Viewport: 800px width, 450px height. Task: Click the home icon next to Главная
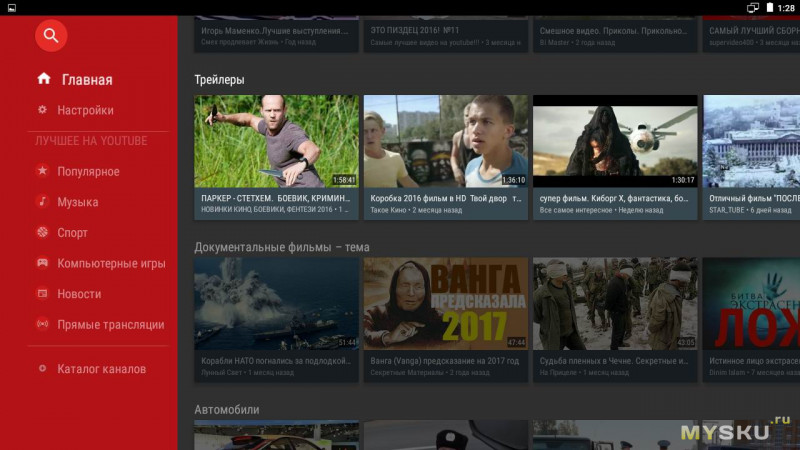(44, 79)
